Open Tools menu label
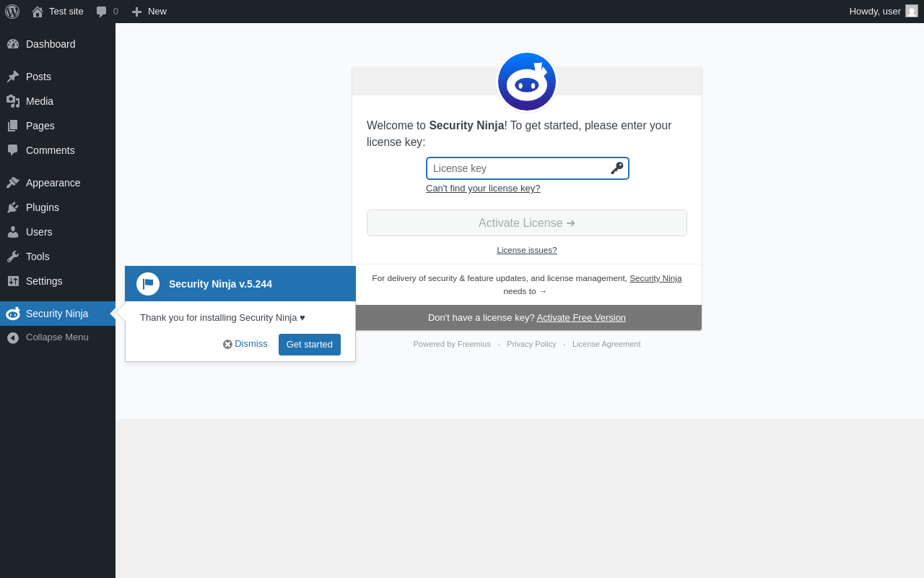 [38, 256]
